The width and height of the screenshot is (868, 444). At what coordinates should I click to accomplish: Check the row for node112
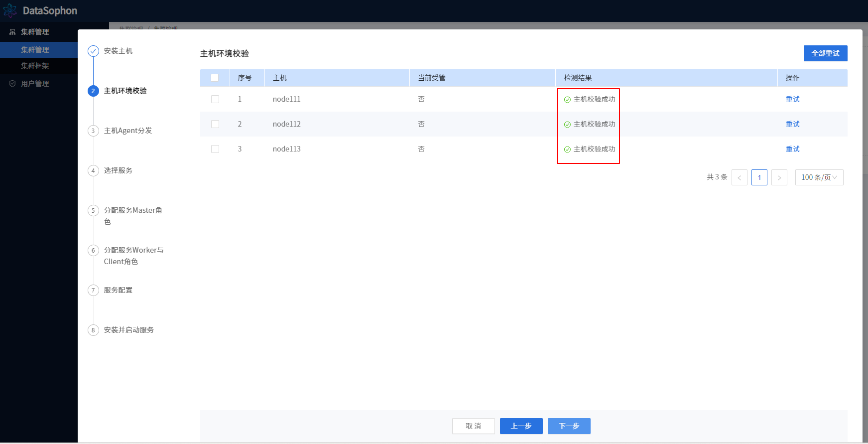[215, 124]
